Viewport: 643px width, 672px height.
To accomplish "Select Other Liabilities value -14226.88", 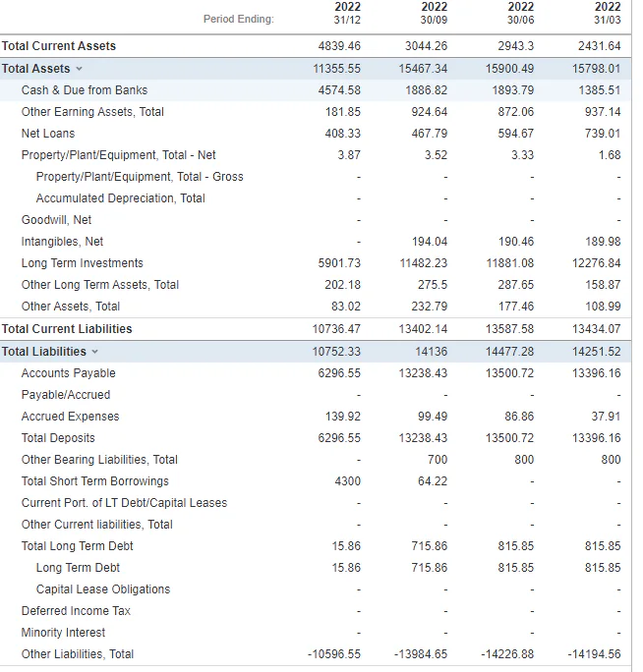I will click(507, 654).
